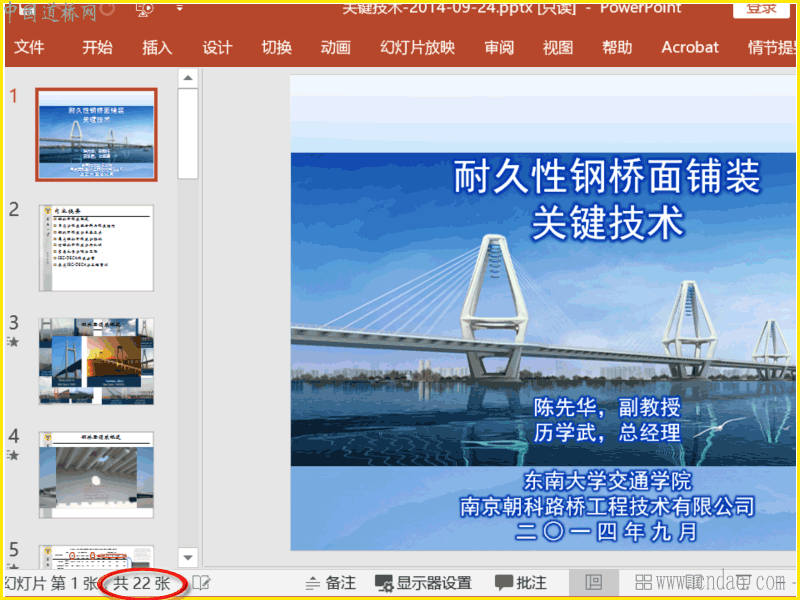Select the 设计 ribbon tab
800x600 pixels.
click(x=217, y=47)
